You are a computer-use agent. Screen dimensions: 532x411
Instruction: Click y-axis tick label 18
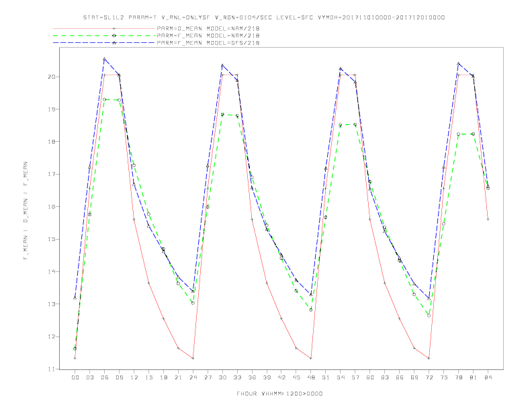pyautogui.click(x=52, y=142)
